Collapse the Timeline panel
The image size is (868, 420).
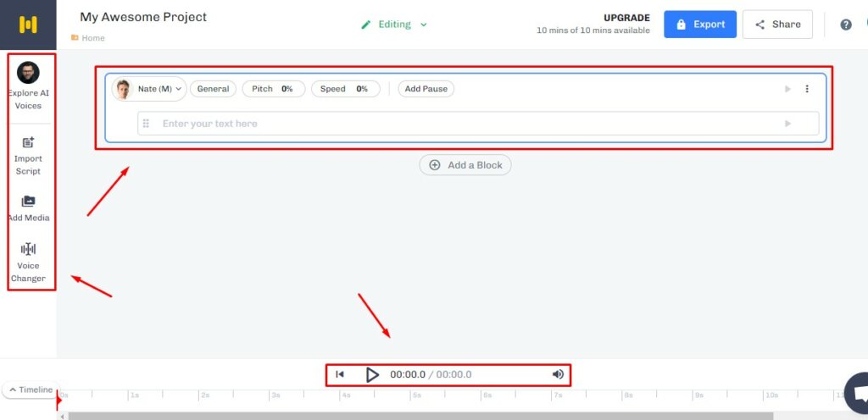(30, 390)
